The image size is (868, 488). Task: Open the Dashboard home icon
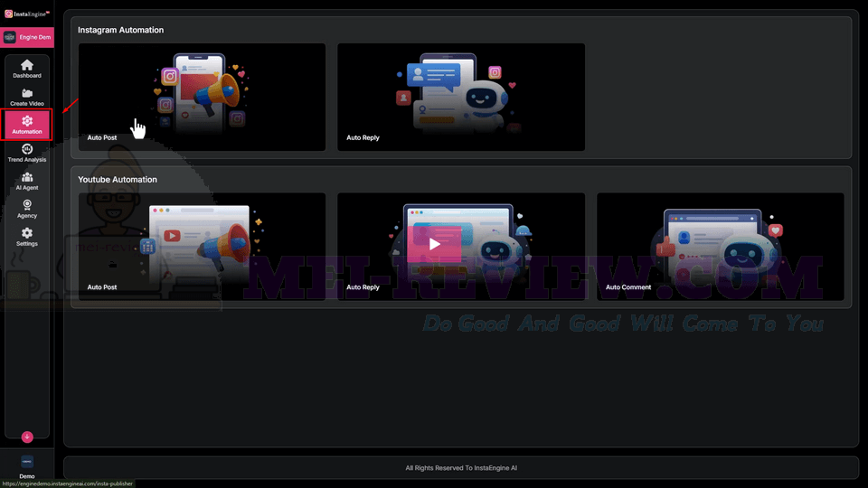tap(26, 65)
